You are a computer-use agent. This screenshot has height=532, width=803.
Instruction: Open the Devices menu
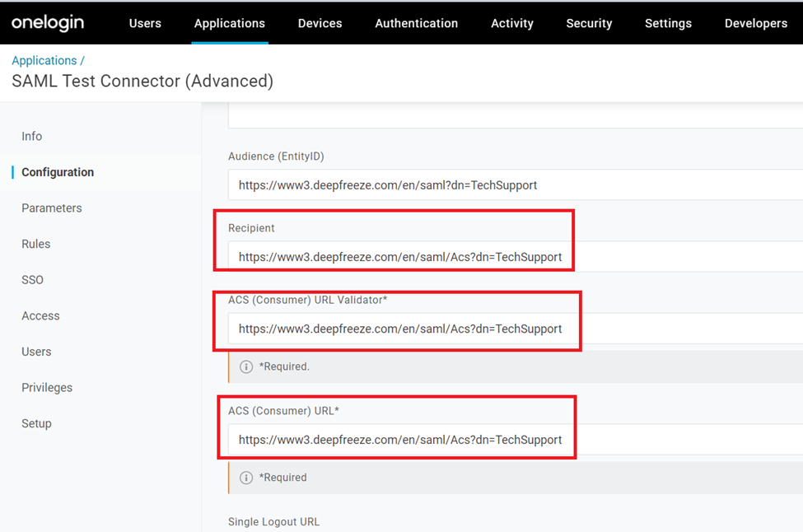[x=320, y=23]
